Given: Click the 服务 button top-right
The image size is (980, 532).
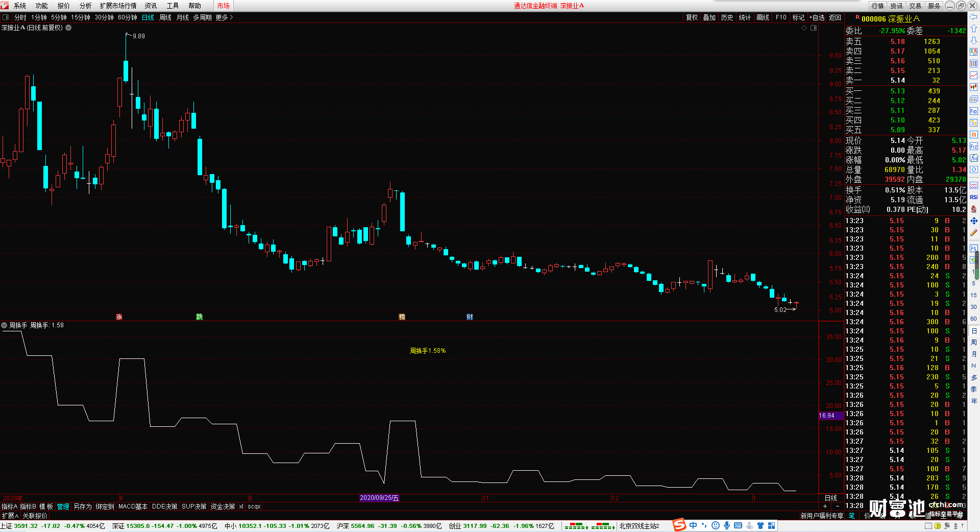Looking at the screenshot, I should [x=935, y=6].
